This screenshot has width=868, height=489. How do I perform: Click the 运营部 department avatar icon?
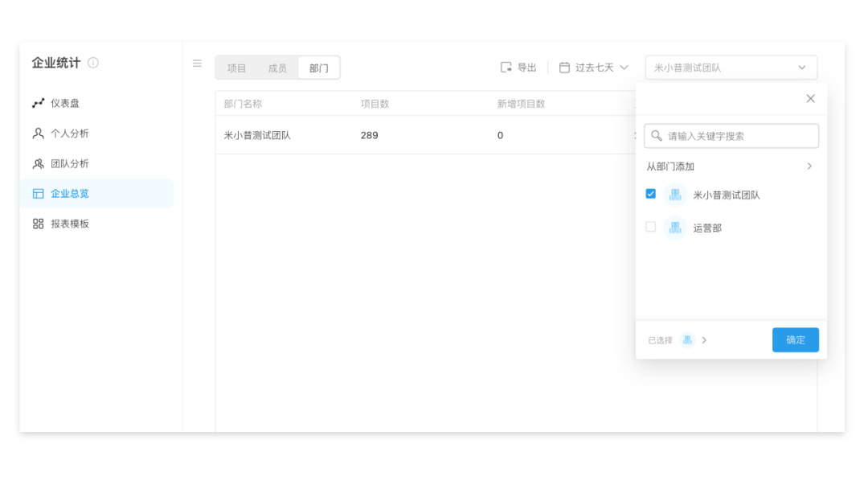tap(675, 228)
